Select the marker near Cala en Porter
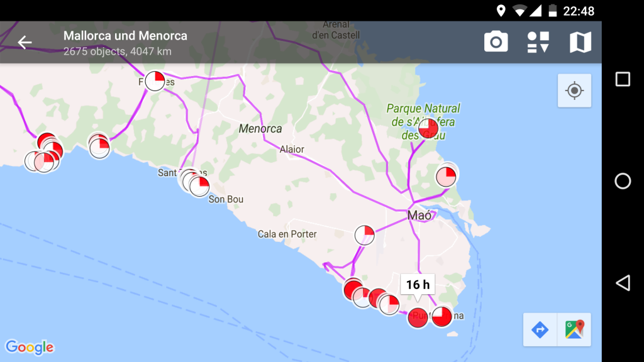This screenshot has height=362, width=644. 365,235
